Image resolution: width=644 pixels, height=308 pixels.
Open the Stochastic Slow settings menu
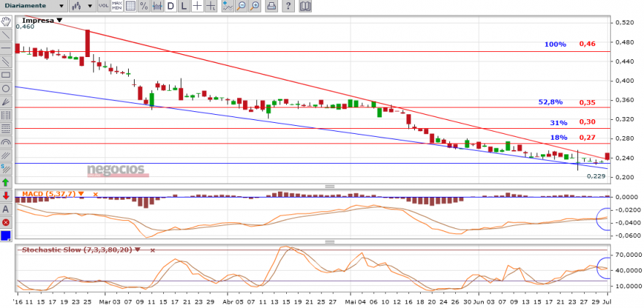pyautogui.click(x=137, y=249)
